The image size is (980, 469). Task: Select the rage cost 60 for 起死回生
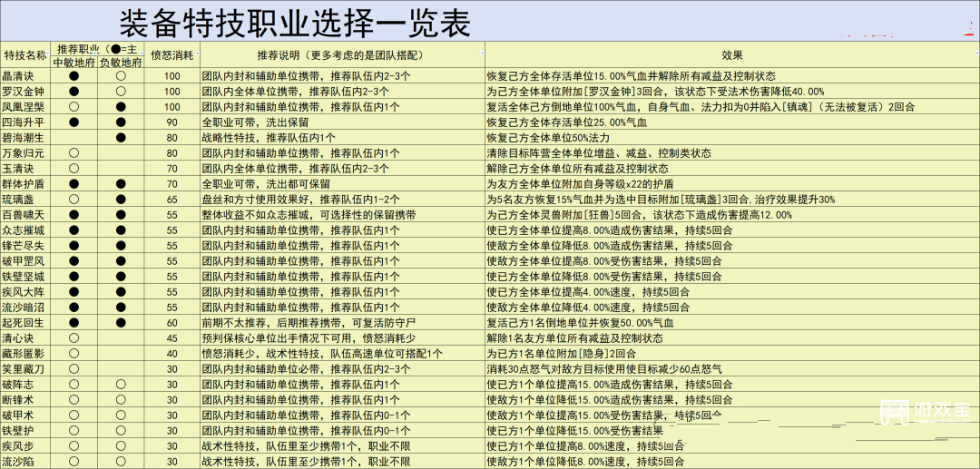172,323
